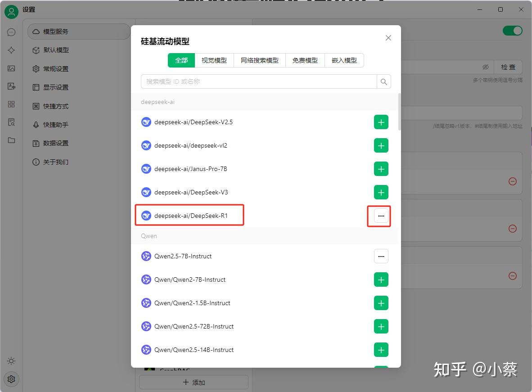Toggle theme with the sun icon
This screenshot has width=532, height=392.
[11, 360]
